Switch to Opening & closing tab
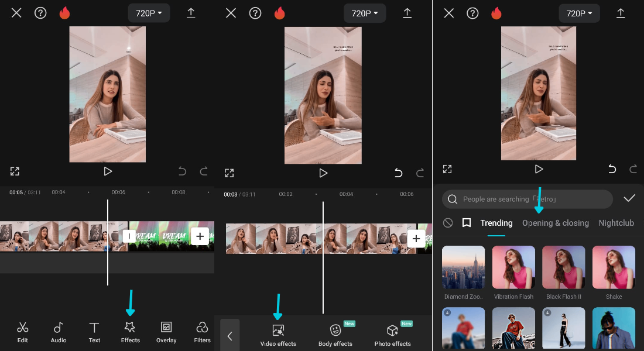644x351 pixels. (556, 223)
